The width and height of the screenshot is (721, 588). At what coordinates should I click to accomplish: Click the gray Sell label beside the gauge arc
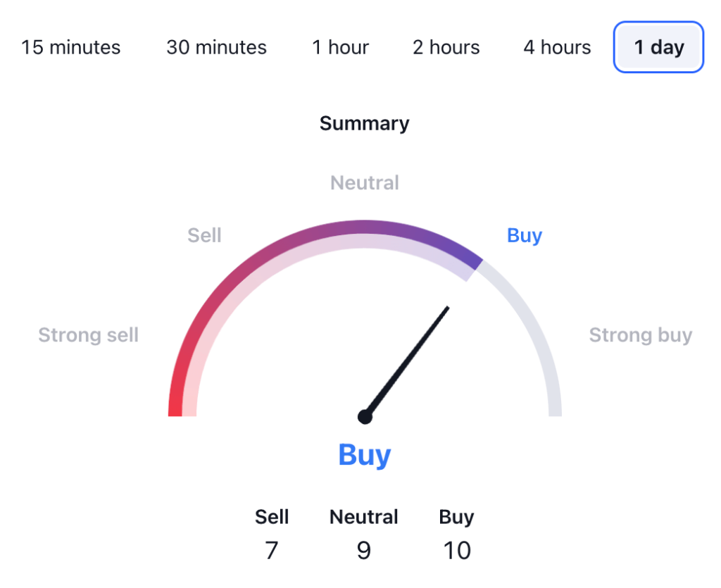204,235
